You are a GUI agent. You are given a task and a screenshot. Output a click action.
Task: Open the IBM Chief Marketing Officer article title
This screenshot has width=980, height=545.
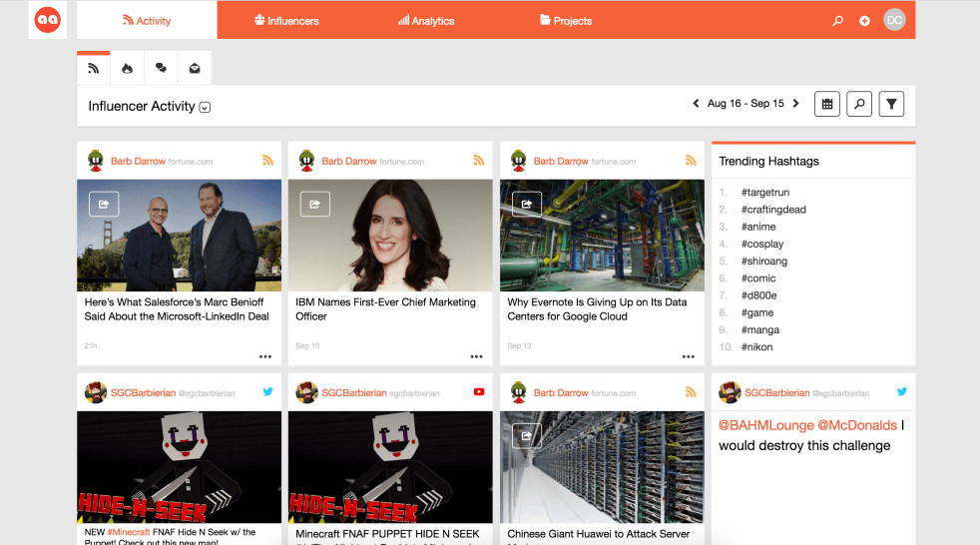(385, 309)
